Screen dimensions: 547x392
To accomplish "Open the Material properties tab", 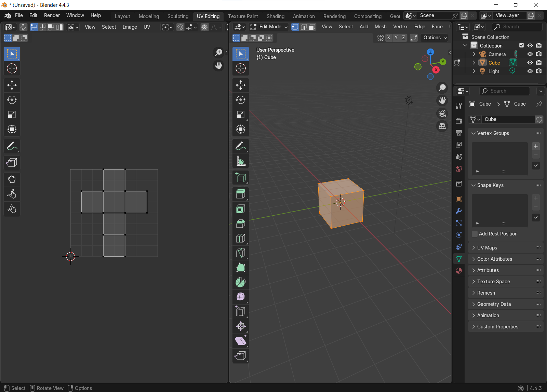I will pyautogui.click(x=459, y=271).
